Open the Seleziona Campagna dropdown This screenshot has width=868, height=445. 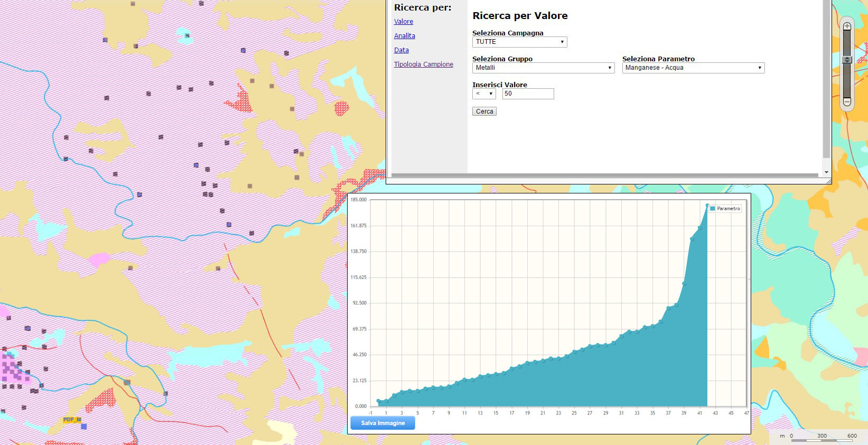click(x=519, y=42)
